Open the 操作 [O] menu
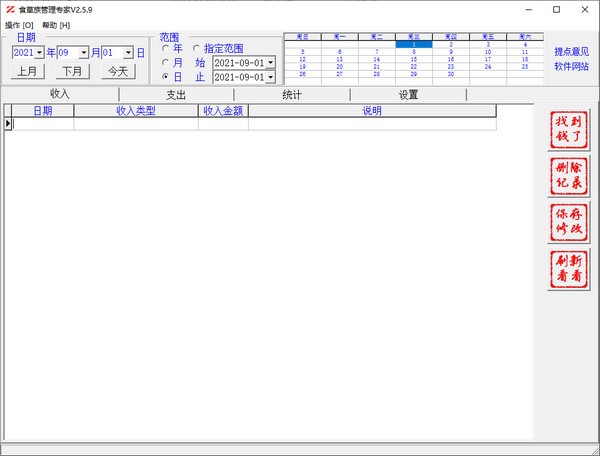 tap(19, 24)
